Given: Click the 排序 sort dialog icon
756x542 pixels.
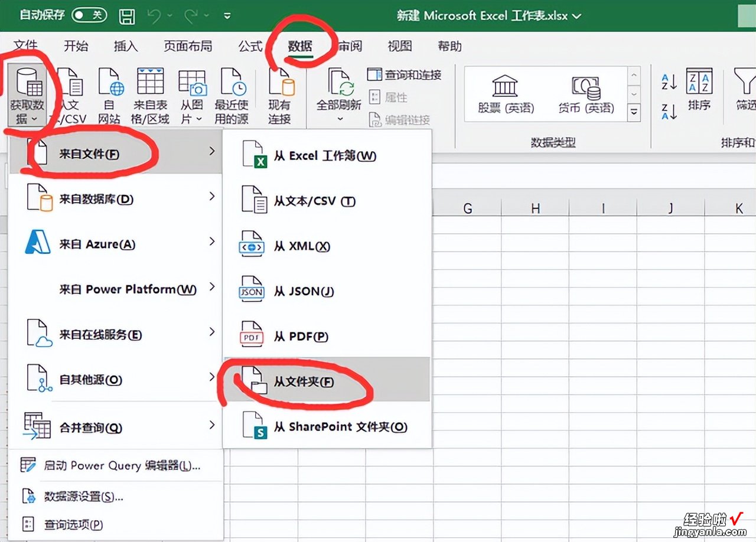Looking at the screenshot, I should pos(699,81).
